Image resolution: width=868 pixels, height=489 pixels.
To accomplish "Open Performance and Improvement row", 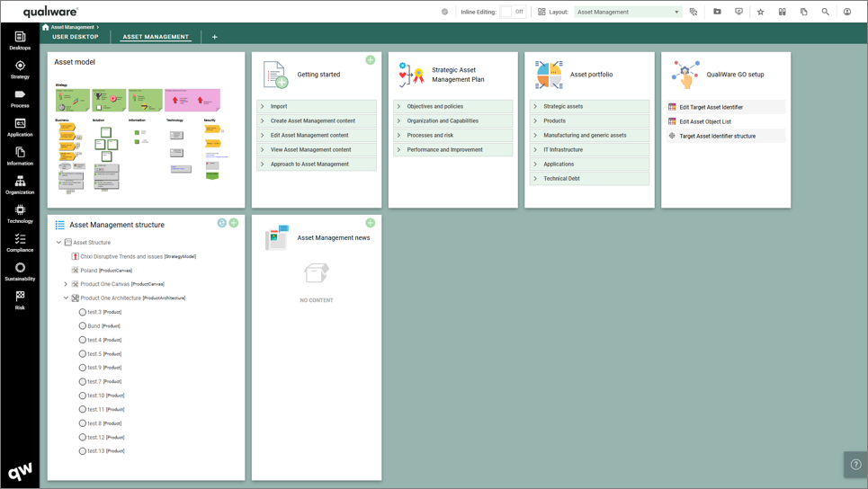I will click(x=452, y=149).
